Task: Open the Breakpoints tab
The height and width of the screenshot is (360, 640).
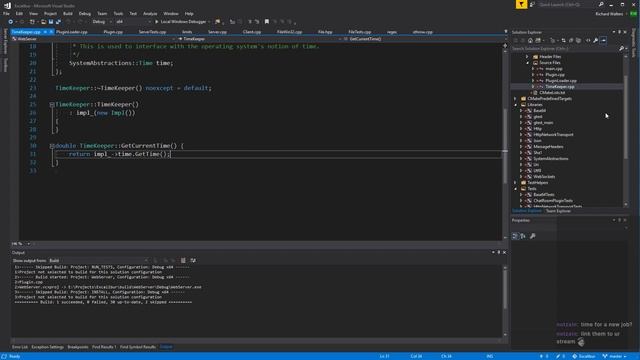Action: tap(78, 347)
